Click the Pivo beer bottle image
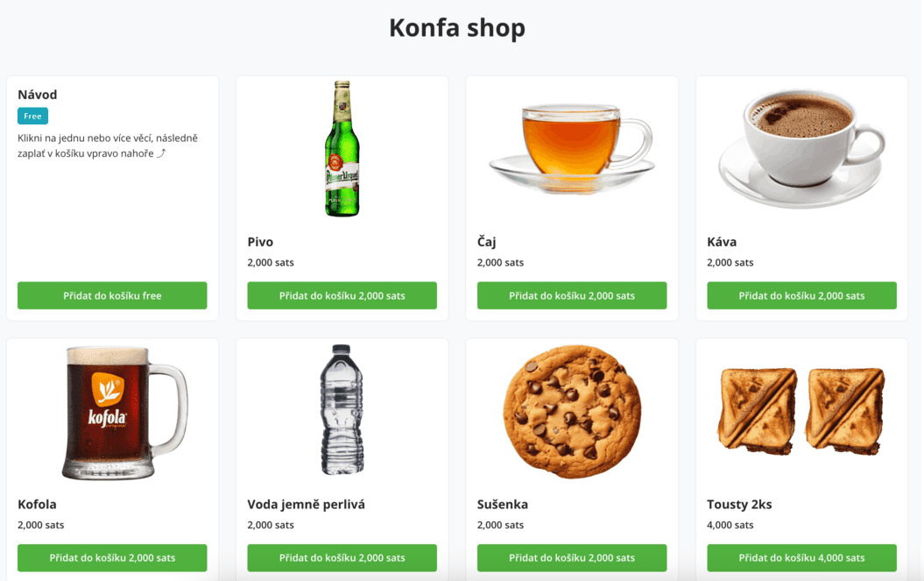The image size is (924, 581). (342, 149)
